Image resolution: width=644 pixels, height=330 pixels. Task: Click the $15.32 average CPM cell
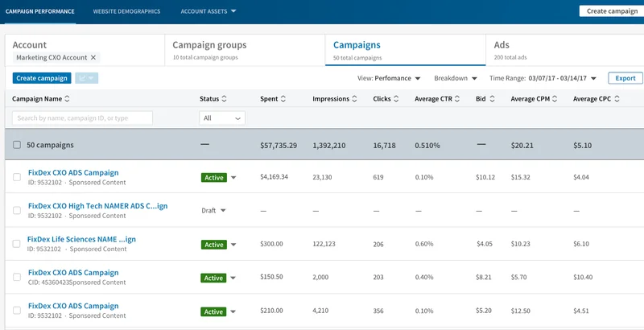click(x=520, y=177)
